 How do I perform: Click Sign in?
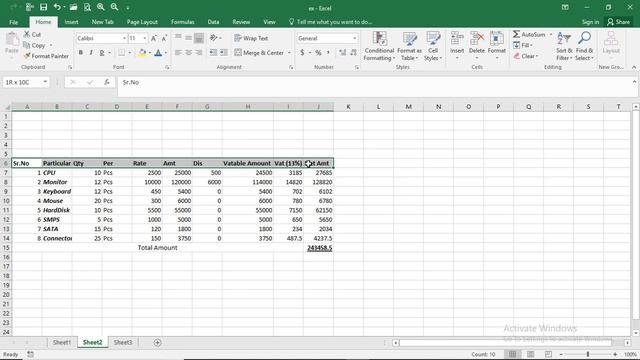[x=590, y=22]
